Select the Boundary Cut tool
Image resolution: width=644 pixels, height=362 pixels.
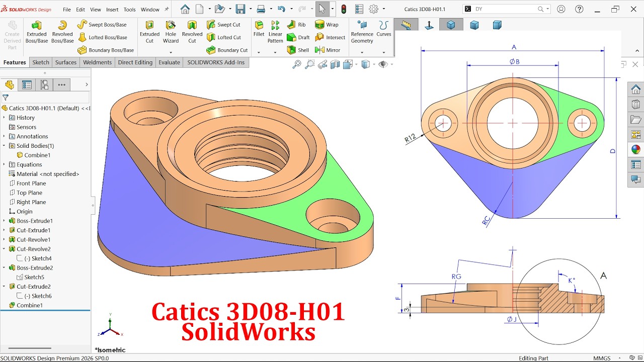coord(227,50)
